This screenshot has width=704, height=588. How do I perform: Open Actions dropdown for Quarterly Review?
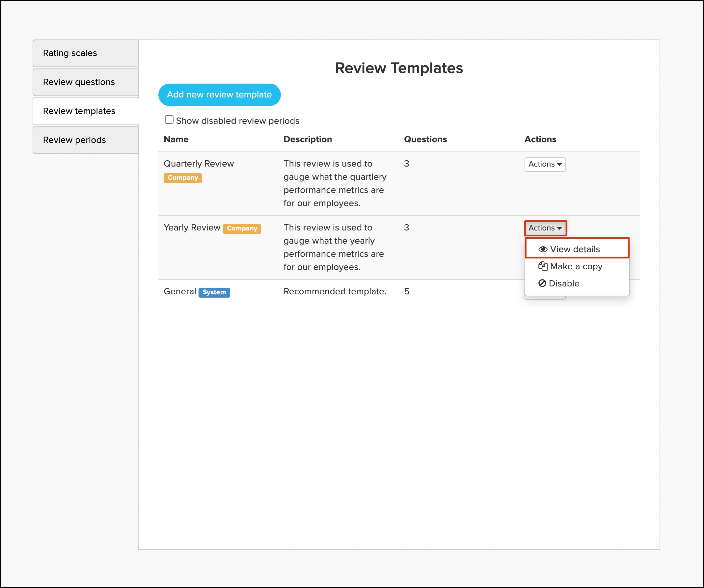click(x=545, y=164)
